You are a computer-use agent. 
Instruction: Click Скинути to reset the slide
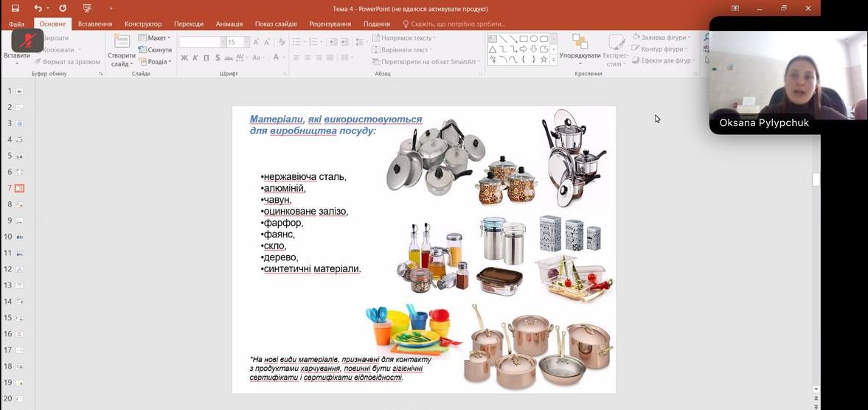pyautogui.click(x=156, y=50)
